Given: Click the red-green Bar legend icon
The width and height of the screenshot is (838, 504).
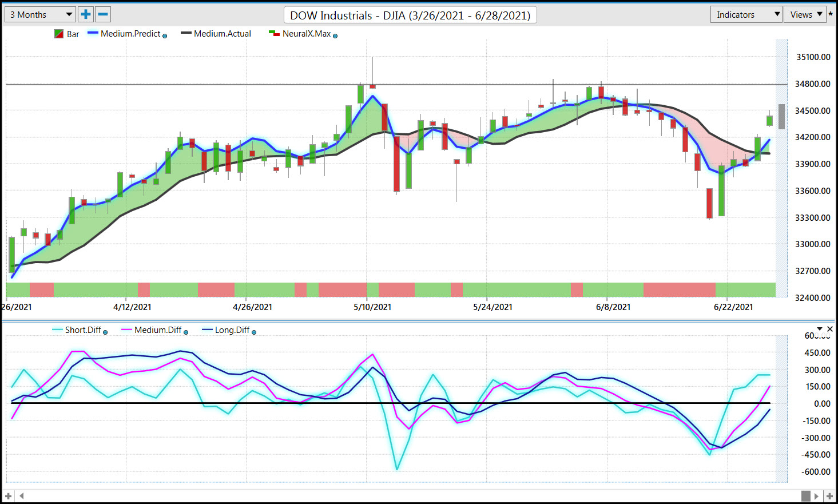Looking at the screenshot, I should click(59, 34).
